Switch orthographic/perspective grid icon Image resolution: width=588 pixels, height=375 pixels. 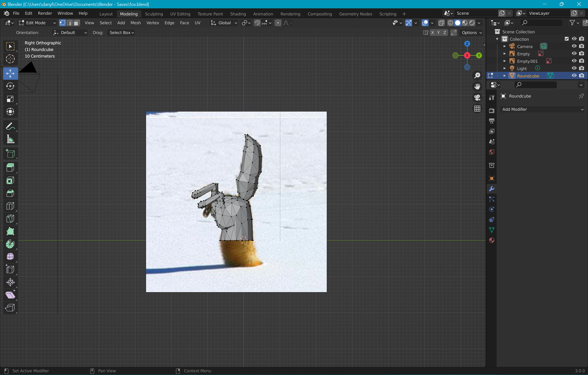[x=477, y=109]
